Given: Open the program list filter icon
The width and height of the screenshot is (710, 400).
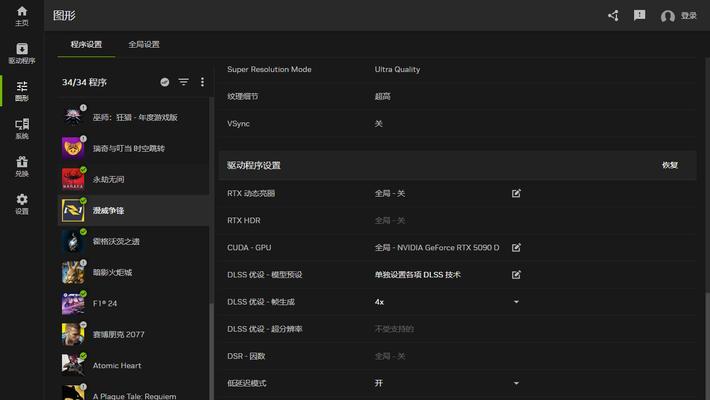Looking at the screenshot, I should [x=183, y=82].
